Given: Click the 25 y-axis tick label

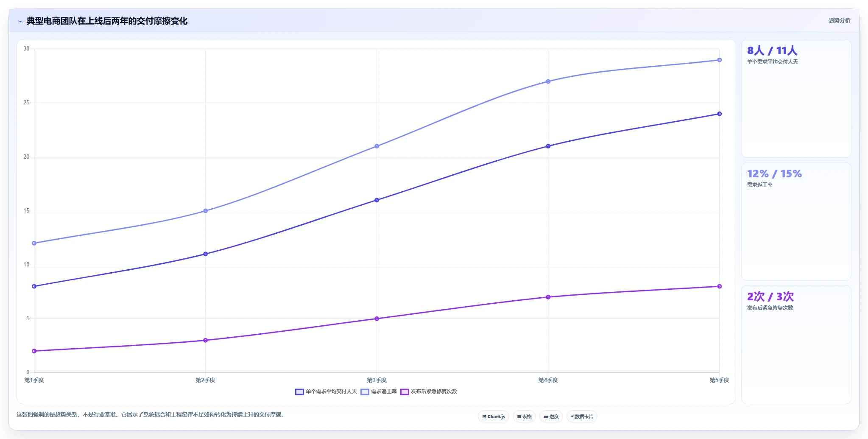Looking at the screenshot, I should [x=26, y=103].
